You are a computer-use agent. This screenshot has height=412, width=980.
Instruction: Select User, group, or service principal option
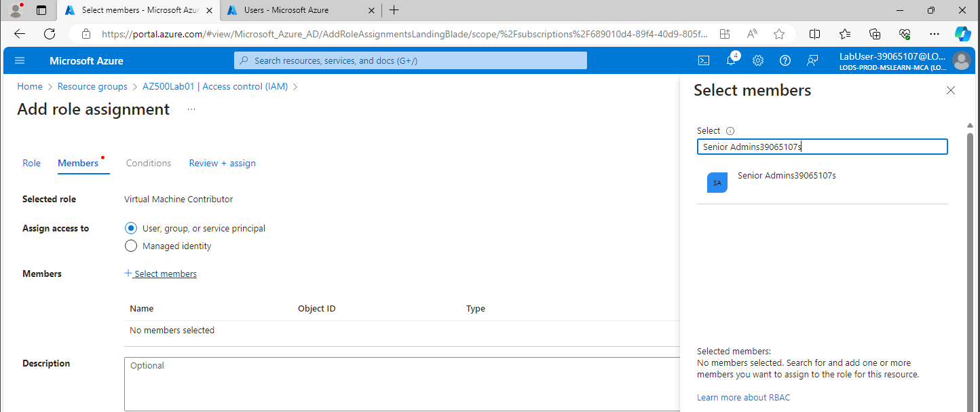[x=132, y=228]
